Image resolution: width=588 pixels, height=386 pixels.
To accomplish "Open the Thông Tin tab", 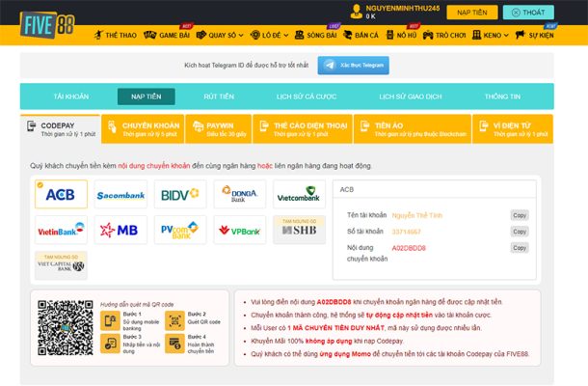I will pos(502,96).
